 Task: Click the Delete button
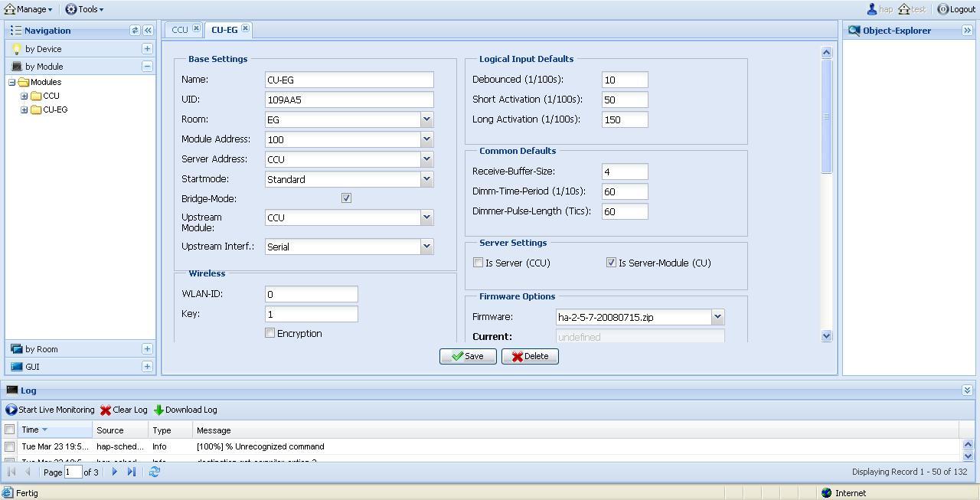coord(530,356)
